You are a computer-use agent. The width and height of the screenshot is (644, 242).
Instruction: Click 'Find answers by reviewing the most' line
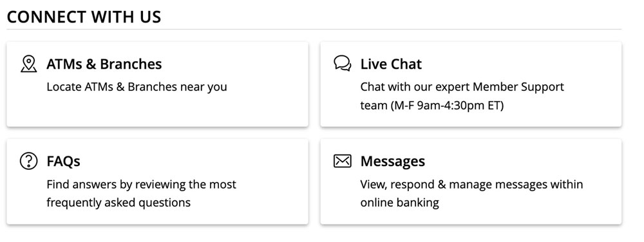141,185
